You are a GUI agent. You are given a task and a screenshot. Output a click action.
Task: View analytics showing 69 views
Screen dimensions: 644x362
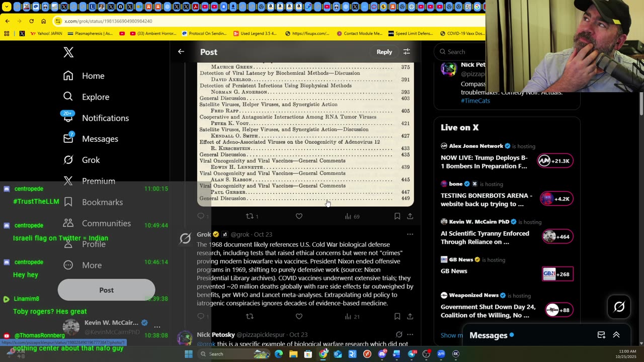(352, 216)
